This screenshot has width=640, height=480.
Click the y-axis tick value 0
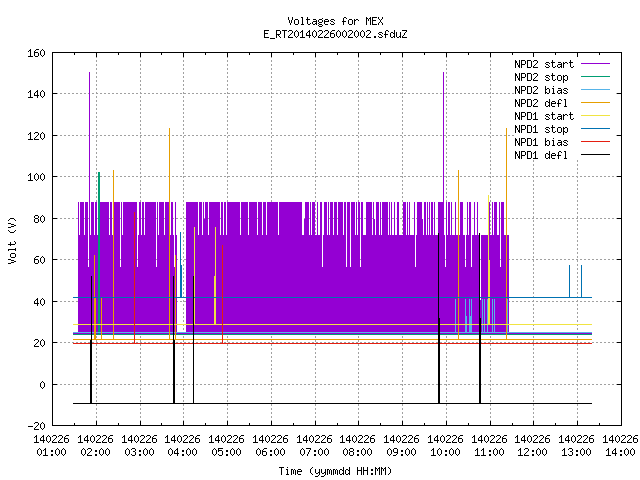(x=42, y=384)
